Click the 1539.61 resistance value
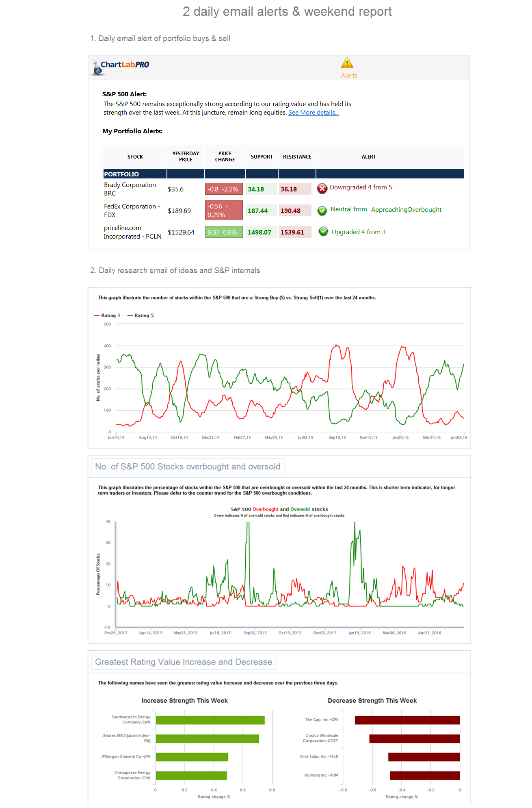The width and height of the screenshot is (532, 808). coord(292,232)
